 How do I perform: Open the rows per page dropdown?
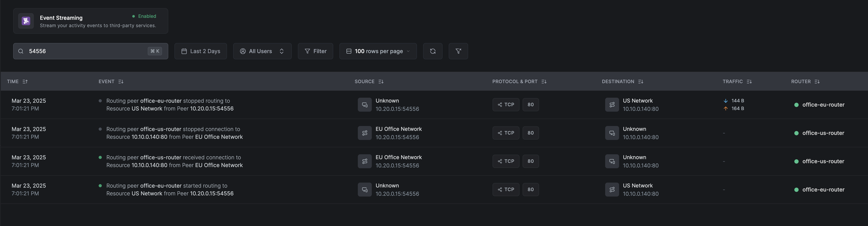tap(378, 51)
